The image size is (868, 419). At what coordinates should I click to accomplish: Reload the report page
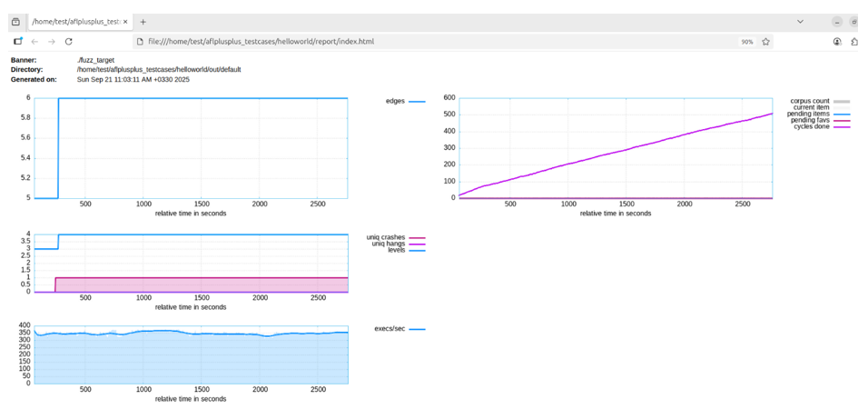69,42
